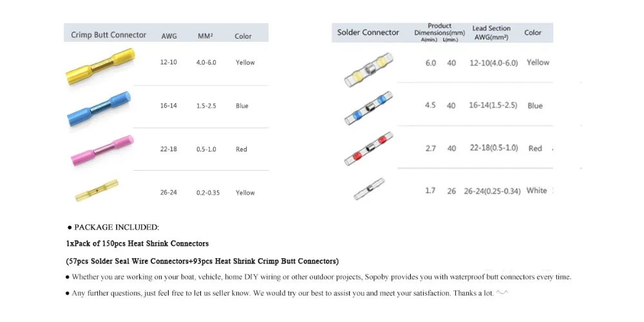Viewport: 644px width, 322px height.
Task: Click the Sopoby waterproof butt connectors sentence
Action: click(318, 277)
